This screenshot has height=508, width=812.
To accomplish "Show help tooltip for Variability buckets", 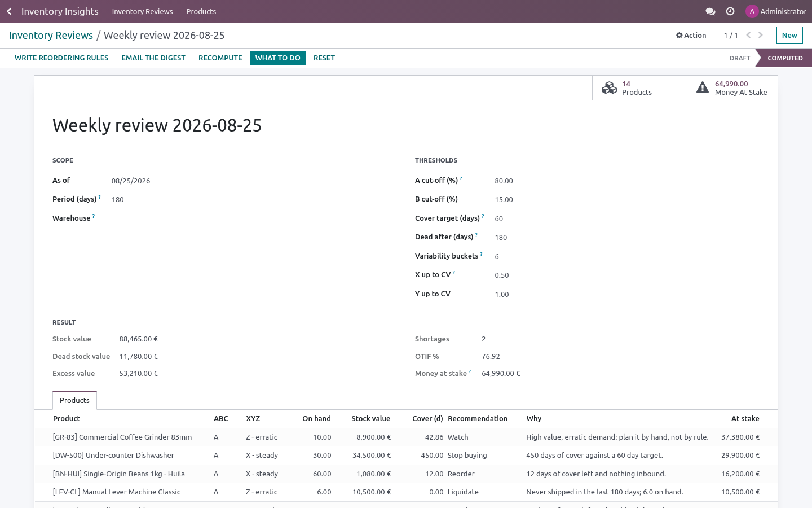I will coord(482,254).
